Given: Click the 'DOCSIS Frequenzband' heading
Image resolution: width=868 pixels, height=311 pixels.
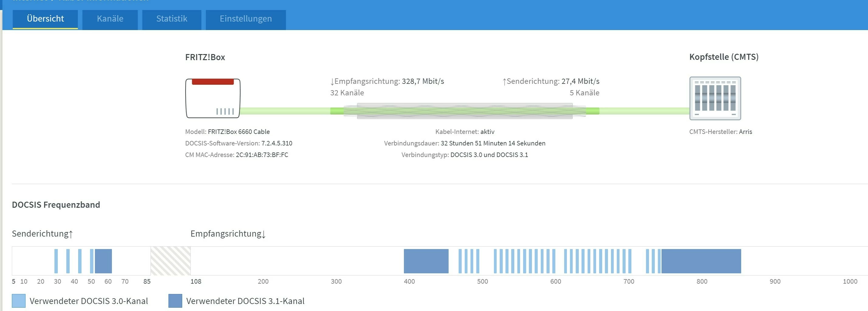Looking at the screenshot, I should click(56, 205).
